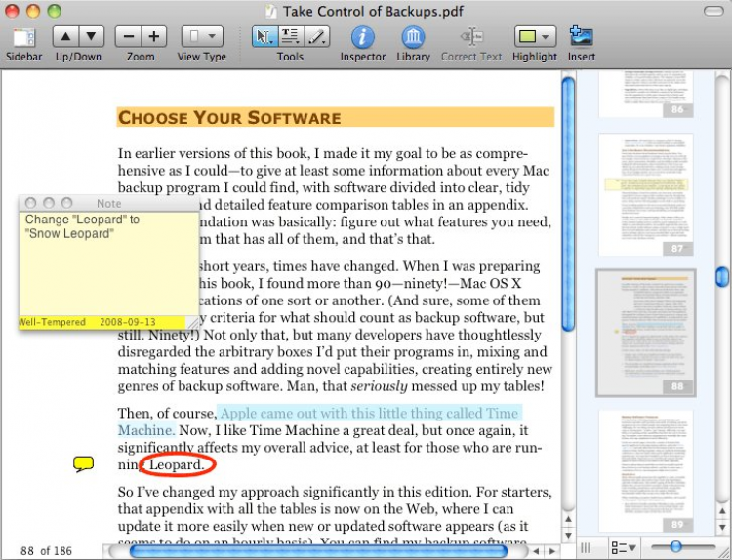
Task: Open the sidebar view mode dropdown
Action: [624, 547]
